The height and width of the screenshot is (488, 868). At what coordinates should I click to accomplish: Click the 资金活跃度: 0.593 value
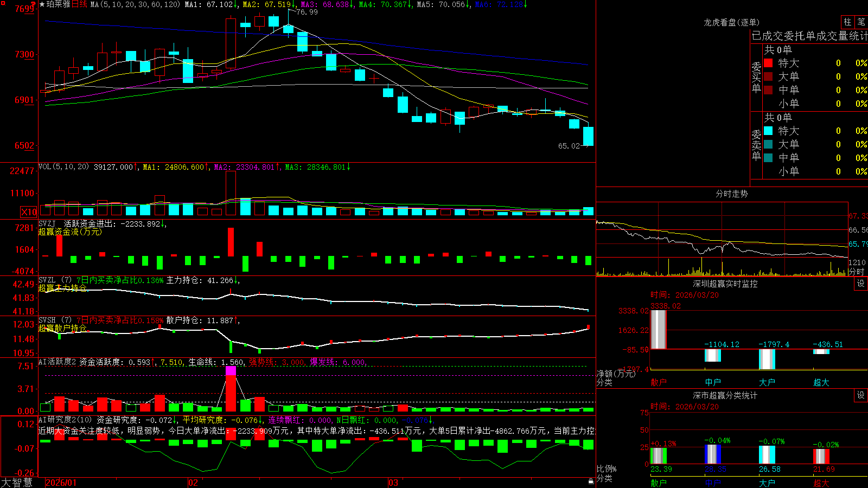[x=114, y=362]
